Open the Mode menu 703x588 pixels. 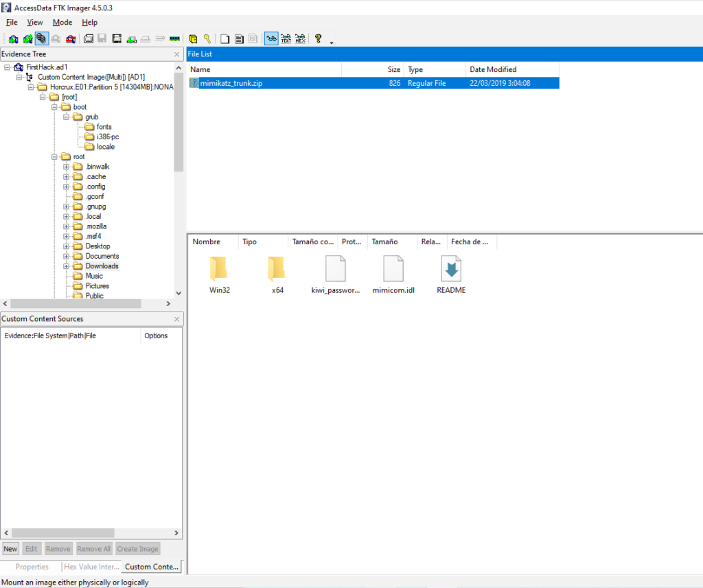point(62,22)
